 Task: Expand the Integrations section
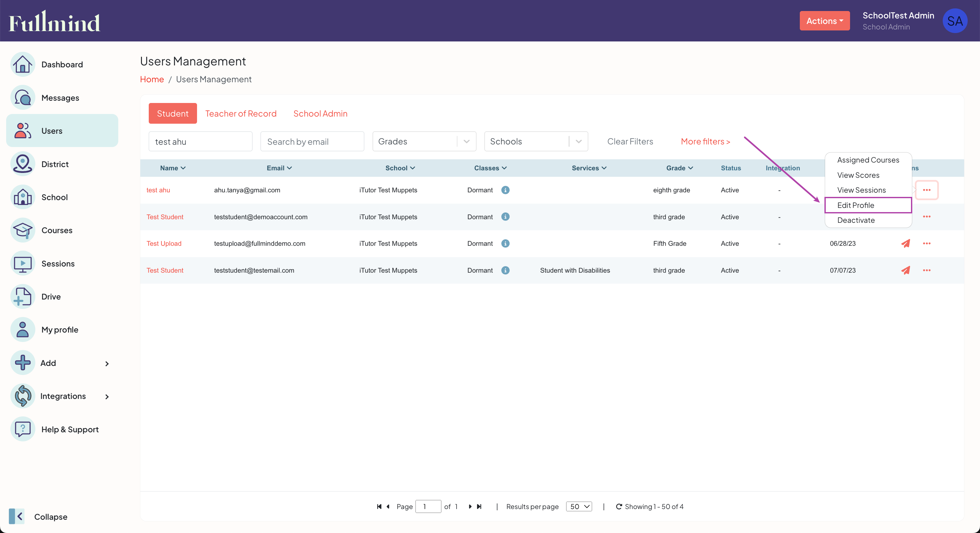coord(63,396)
